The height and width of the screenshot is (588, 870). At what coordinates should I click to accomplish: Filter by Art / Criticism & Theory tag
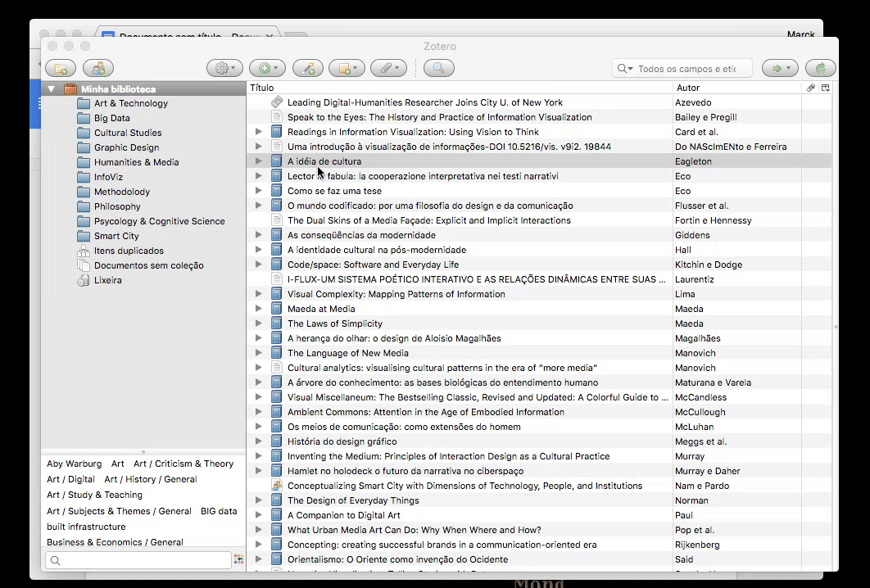[x=184, y=464]
